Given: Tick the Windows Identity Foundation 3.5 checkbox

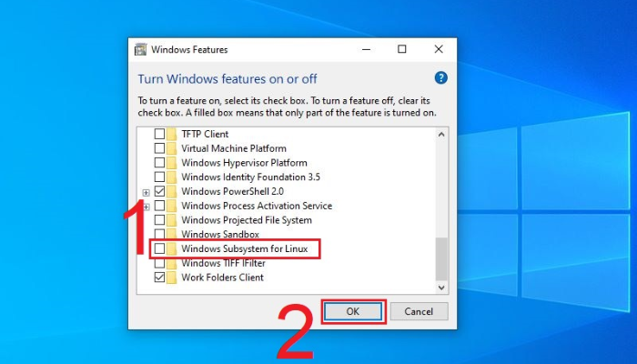Looking at the screenshot, I should 160,177.
